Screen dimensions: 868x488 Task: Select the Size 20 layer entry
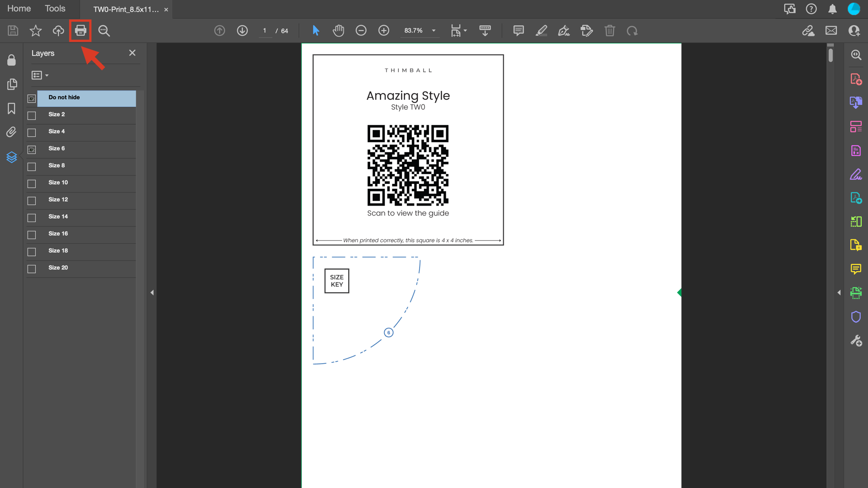[58, 268]
